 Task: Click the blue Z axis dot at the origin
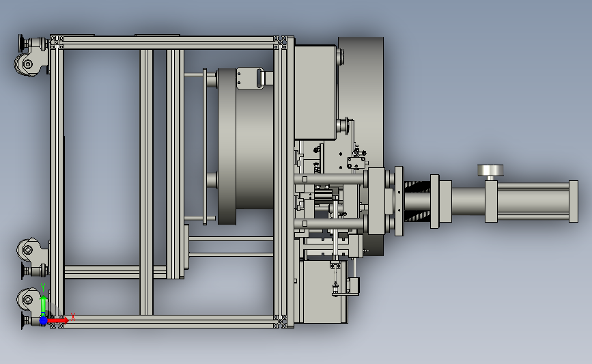pos(43,320)
